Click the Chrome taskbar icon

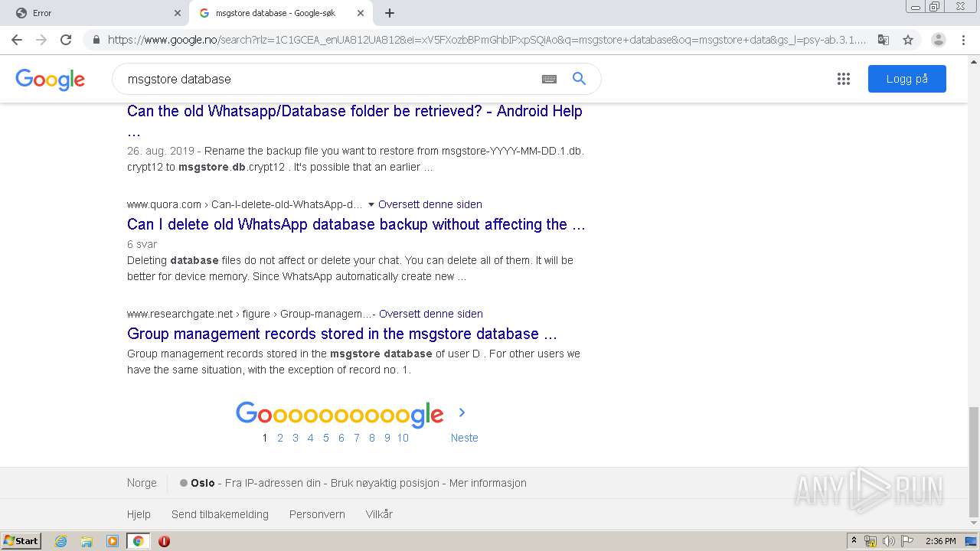[x=138, y=541]
